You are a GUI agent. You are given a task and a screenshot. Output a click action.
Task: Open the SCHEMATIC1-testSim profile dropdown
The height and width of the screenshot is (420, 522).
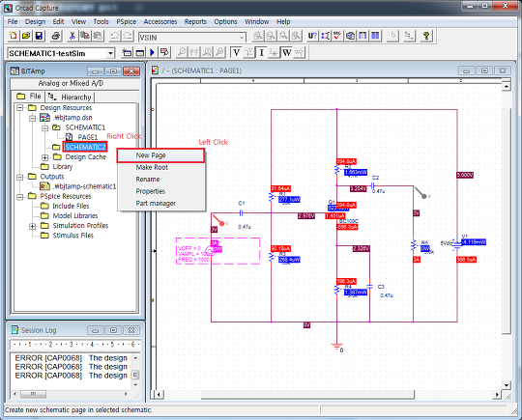pos(110,53)
